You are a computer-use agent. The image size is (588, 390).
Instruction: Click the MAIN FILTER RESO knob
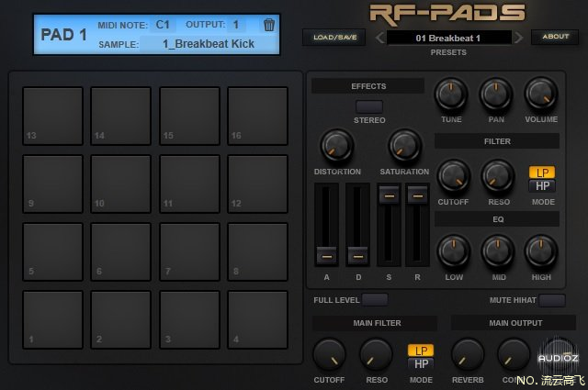[x=376, y=355]
